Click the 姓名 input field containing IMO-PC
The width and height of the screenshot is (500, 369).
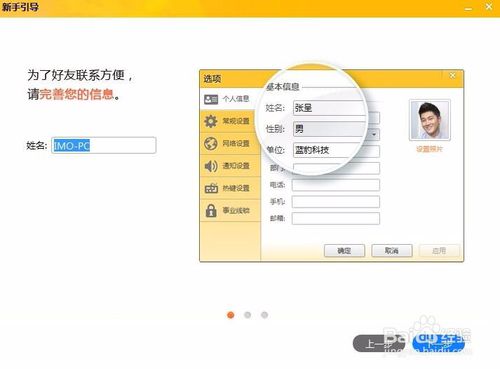point(104,145)
